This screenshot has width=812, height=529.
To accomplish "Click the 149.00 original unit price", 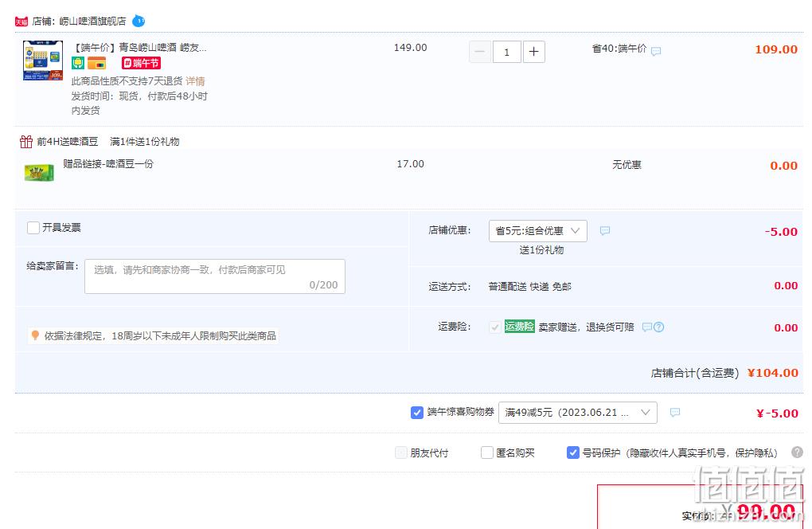I will click(x=410, y=48).
